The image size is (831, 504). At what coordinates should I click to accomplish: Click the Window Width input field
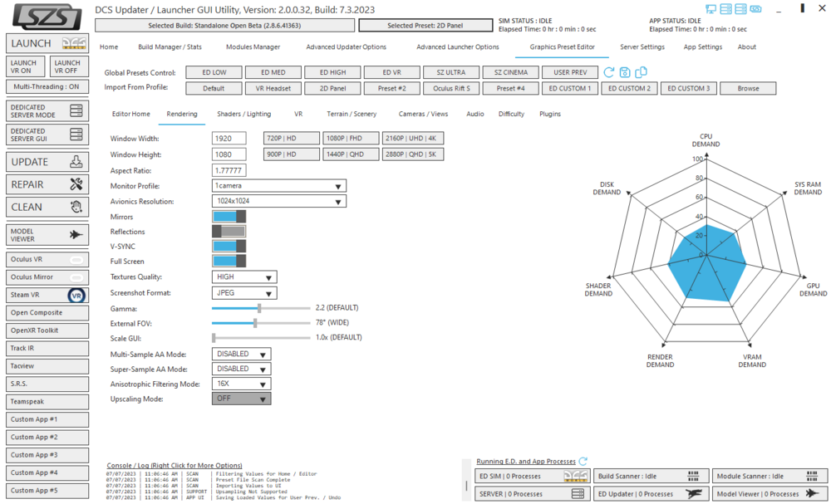[229, 139]
